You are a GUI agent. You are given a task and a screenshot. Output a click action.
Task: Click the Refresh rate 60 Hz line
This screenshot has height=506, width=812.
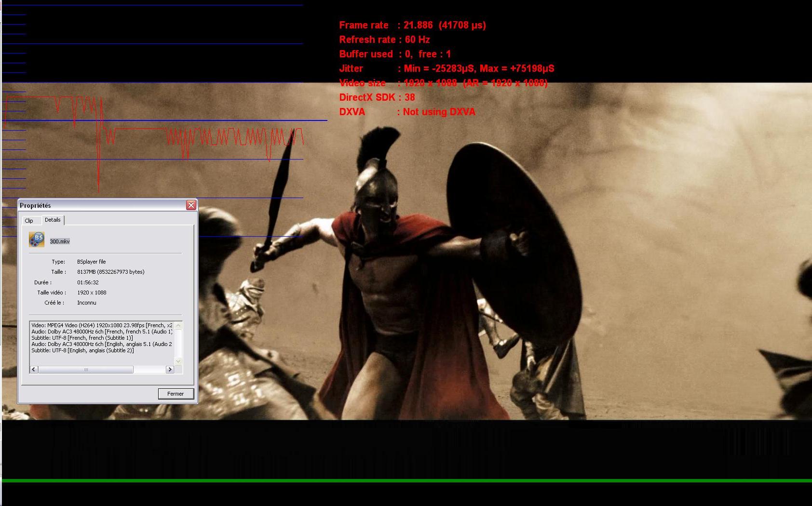[x=384, y=40]
